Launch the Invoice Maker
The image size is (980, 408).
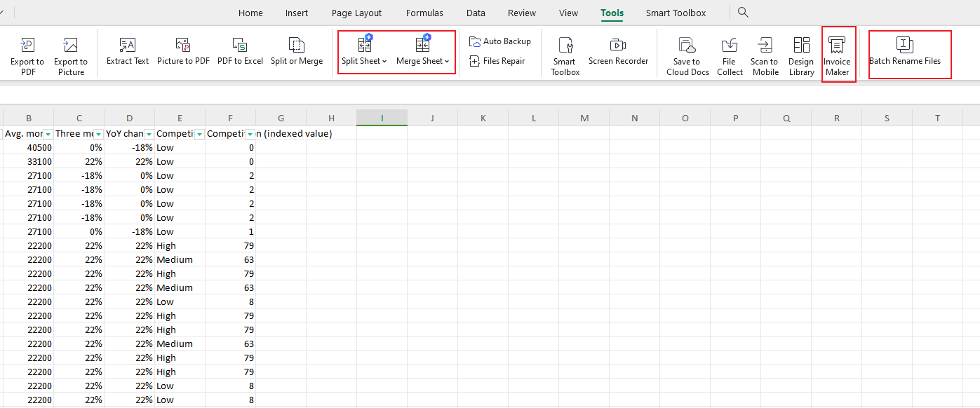point(837,56)
